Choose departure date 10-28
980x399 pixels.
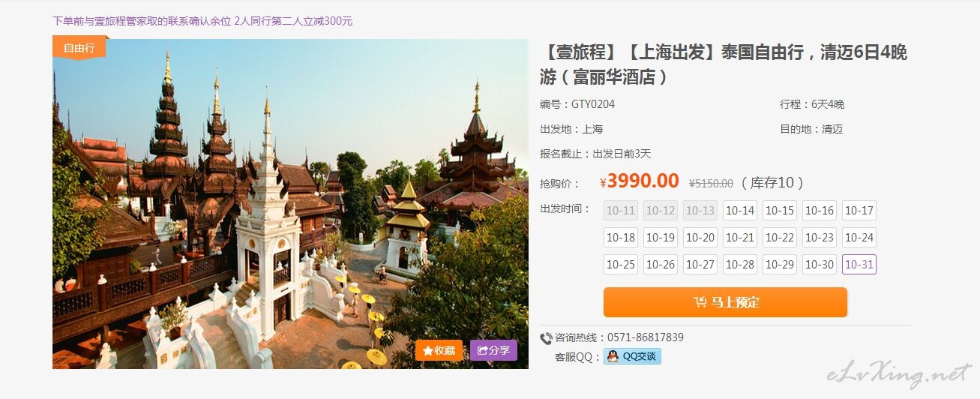pyautogui.click(x=740, y=265)
